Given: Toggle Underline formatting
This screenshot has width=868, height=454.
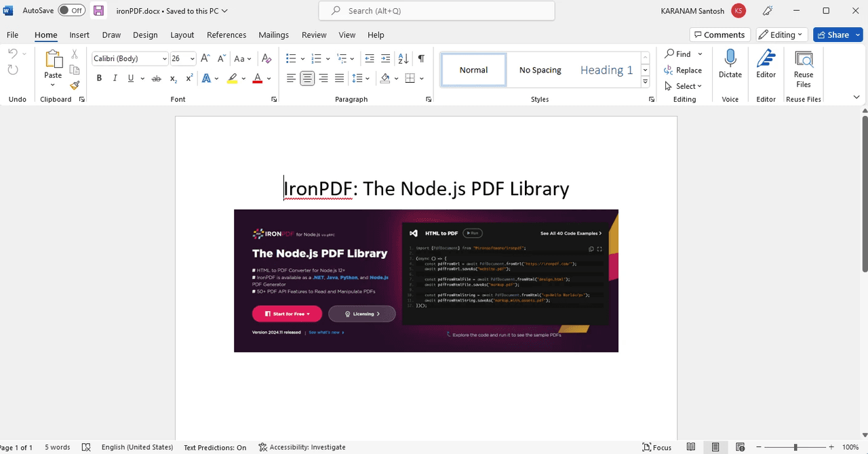Looking at the screenshot, I should (131, 79).
